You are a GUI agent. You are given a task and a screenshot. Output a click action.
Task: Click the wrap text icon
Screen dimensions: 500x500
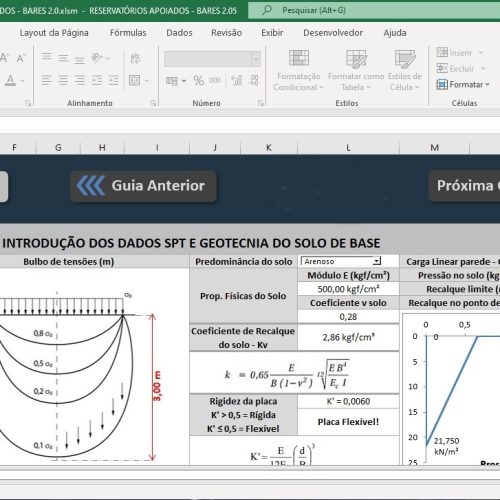[135, 58]
